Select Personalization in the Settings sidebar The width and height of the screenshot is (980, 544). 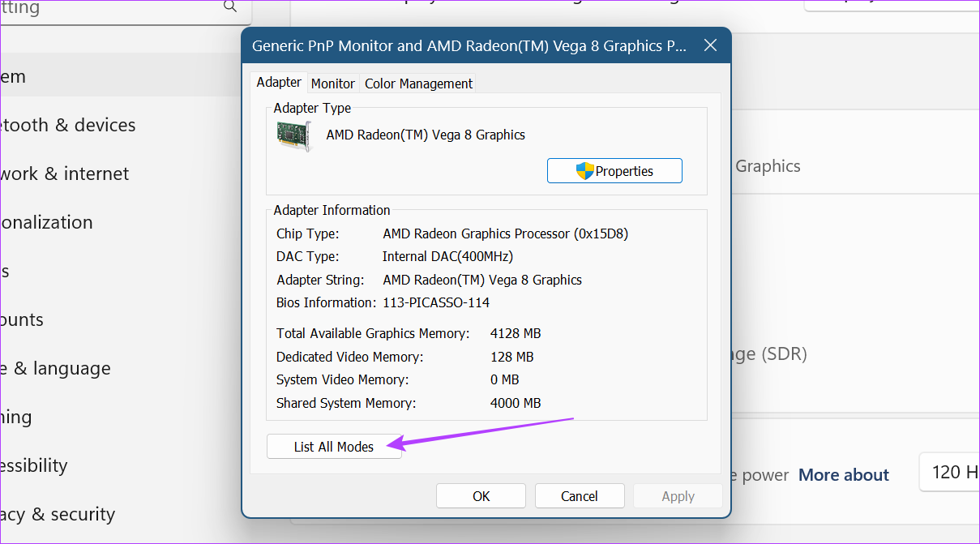click(47, 222)
